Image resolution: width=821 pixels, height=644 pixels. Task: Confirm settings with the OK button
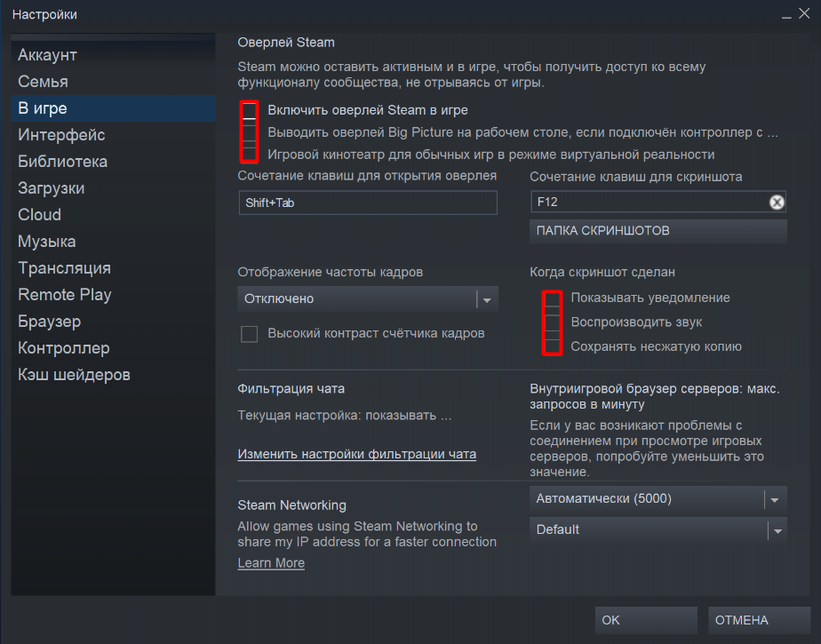[x=646, y=620]
